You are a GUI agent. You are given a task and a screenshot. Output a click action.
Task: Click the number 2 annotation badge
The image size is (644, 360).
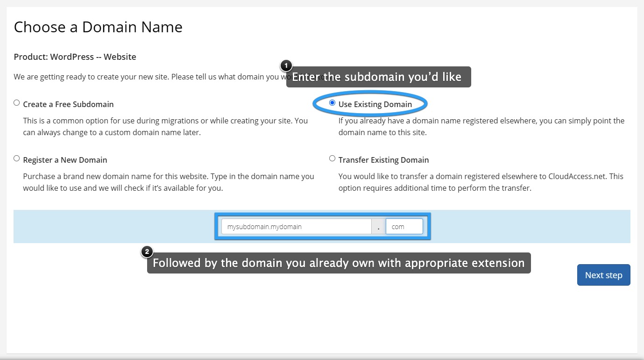(147, 252)
